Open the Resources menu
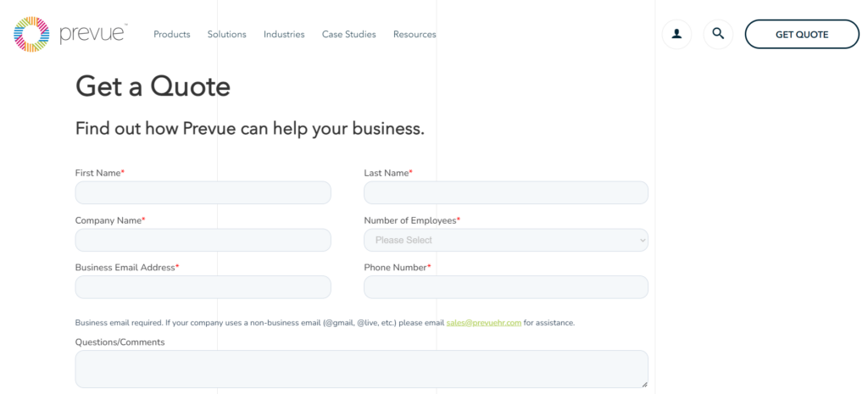The height and width of the screenshot is (394, 868). pos(415,34)
